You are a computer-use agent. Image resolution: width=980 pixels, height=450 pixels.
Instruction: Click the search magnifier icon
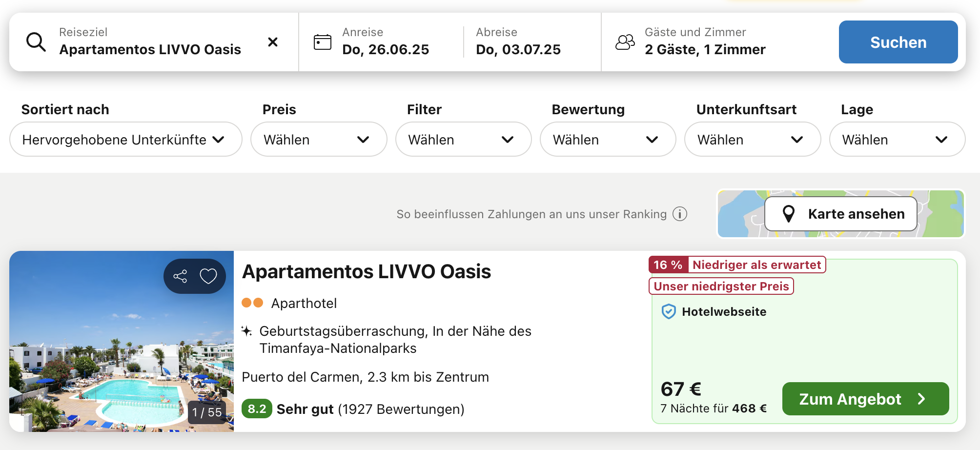tap(36, 42)
